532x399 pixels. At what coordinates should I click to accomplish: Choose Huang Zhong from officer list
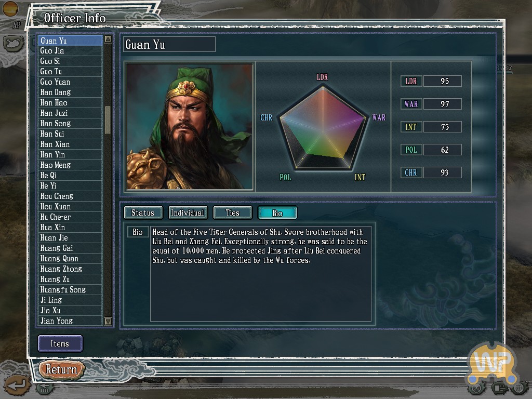tap(70, 269)
